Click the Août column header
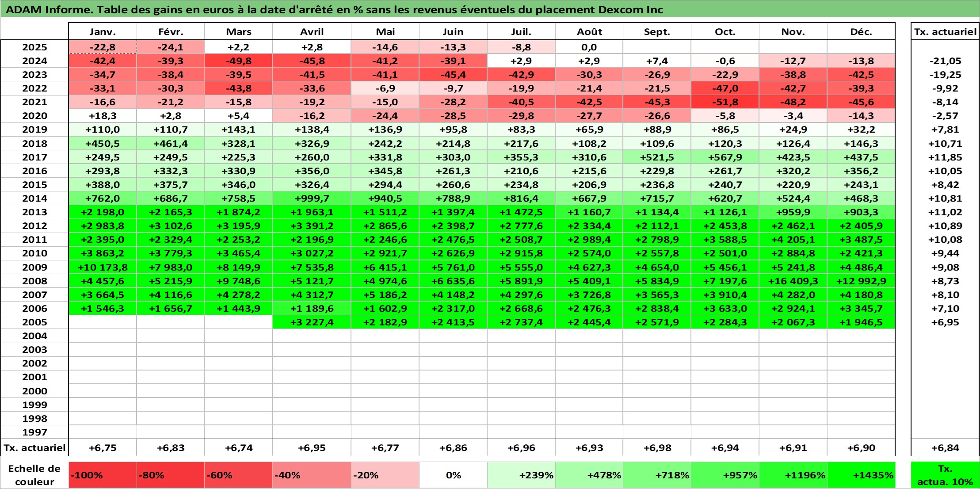This screenshot has width=980, height=489. [x=589, y=31]
